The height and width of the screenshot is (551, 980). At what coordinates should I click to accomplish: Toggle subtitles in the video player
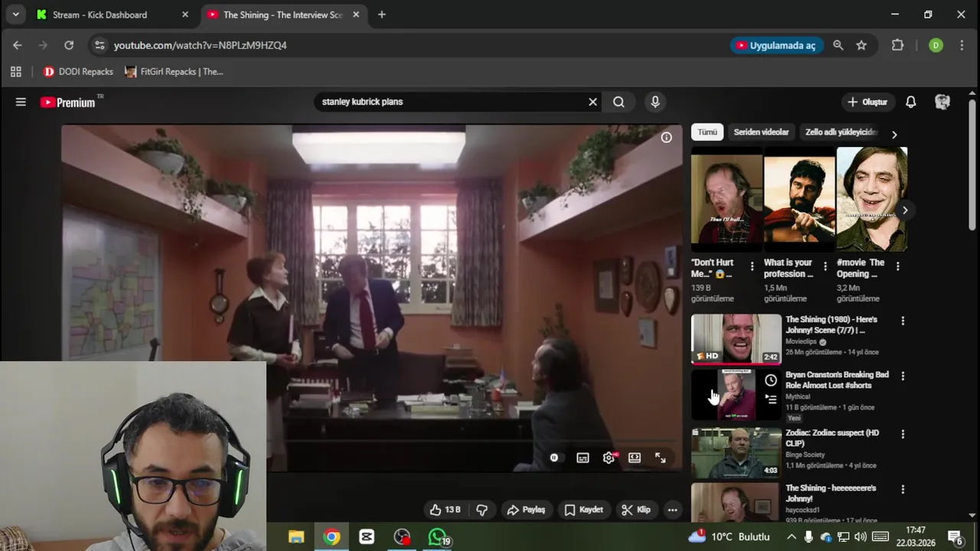(583, 458)
